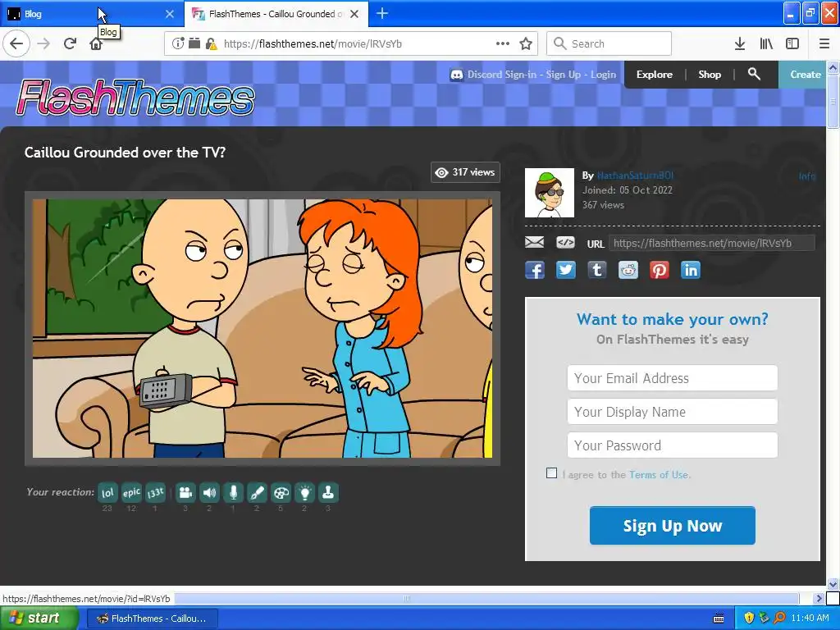Click the embed code icon

pos(565,243)
